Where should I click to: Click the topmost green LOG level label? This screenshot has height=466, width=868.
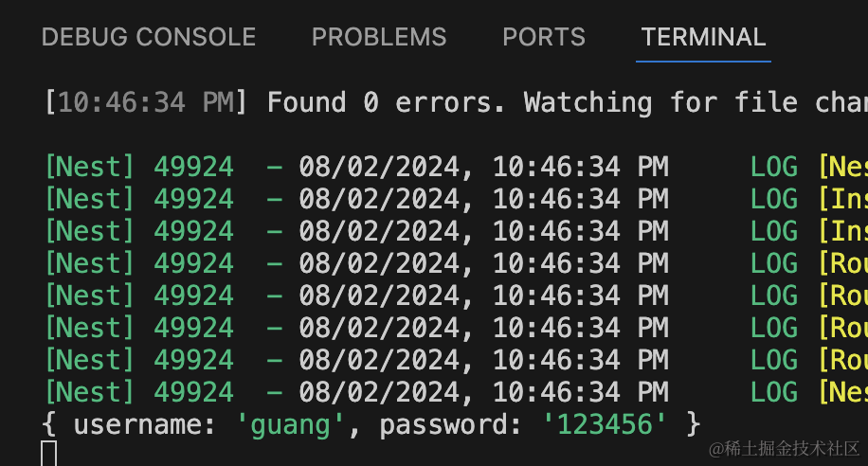tap(774, 168)
